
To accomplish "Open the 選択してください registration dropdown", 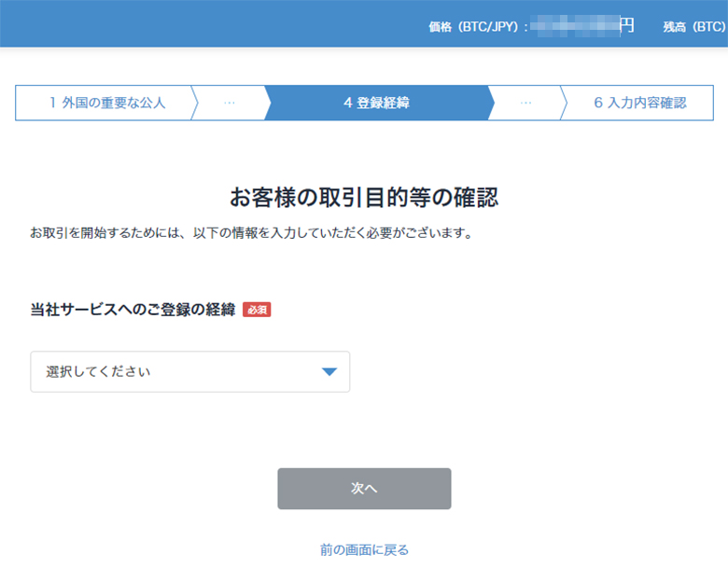I will pos(189,372).
